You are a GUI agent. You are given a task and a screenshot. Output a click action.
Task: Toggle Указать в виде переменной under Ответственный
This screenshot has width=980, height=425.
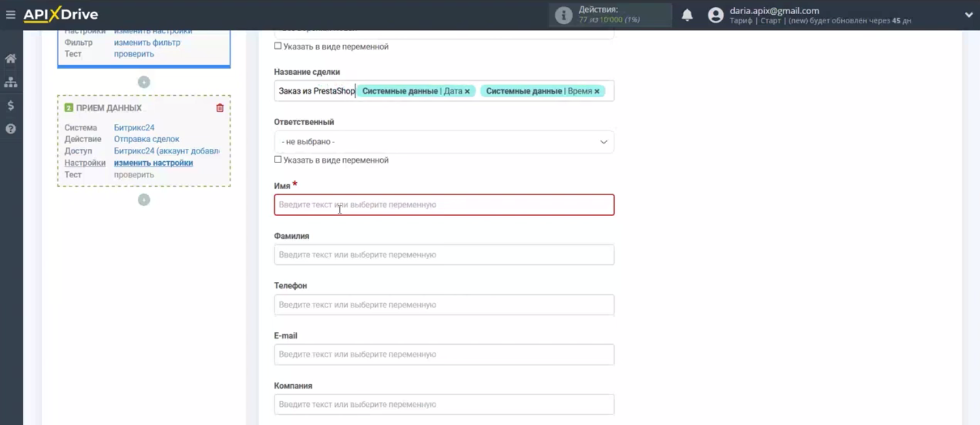coord(278,160)
